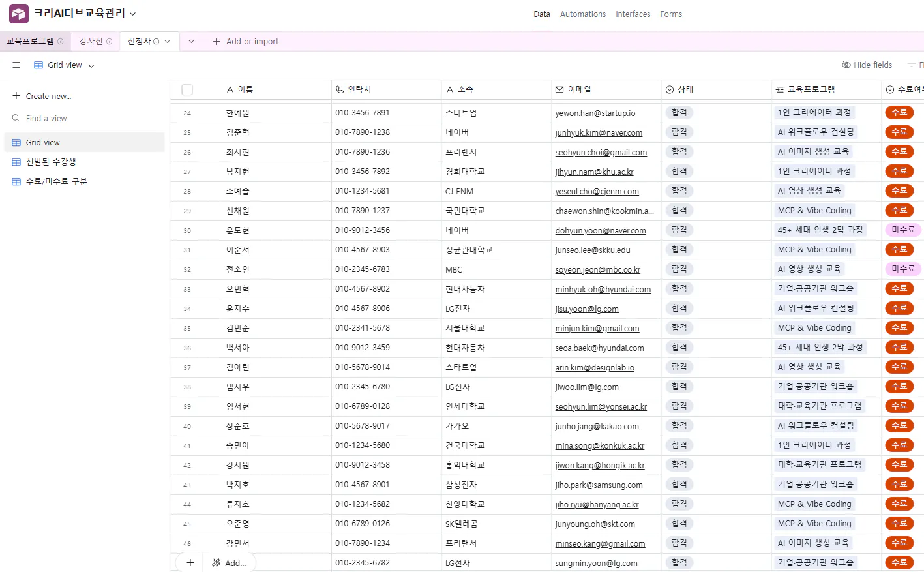The width and height of the screenshot is (924, 572).
Task: Click the Airtable base logo icon
Action: [x=19, y=14]
